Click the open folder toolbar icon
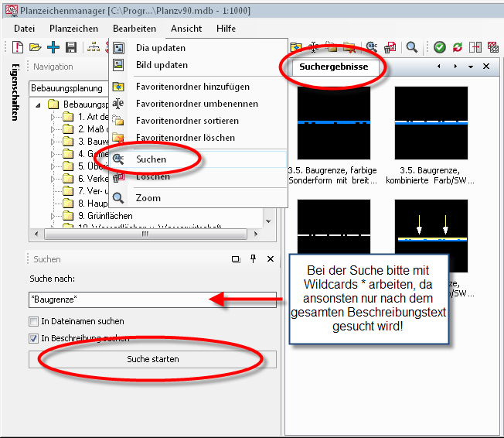The image size is (504, 438). point(36,47)
